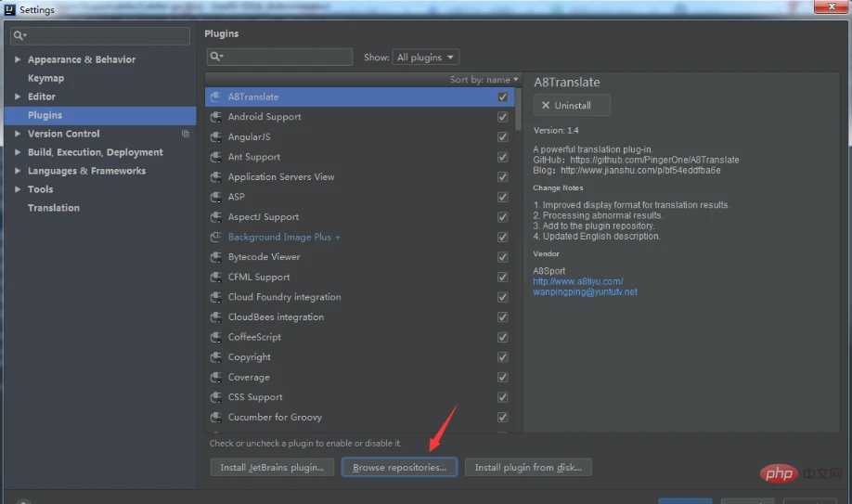Click the A8Translate plugin icon

coord(215,97)
